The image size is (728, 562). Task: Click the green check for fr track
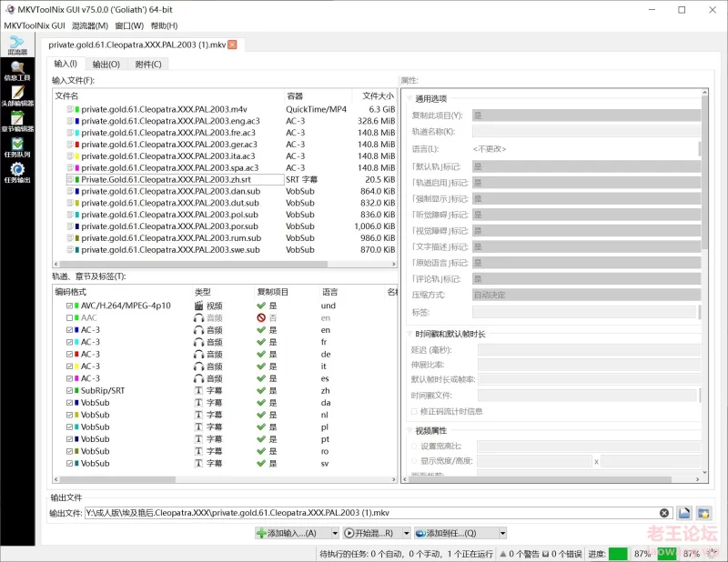(x=261, y=342)
